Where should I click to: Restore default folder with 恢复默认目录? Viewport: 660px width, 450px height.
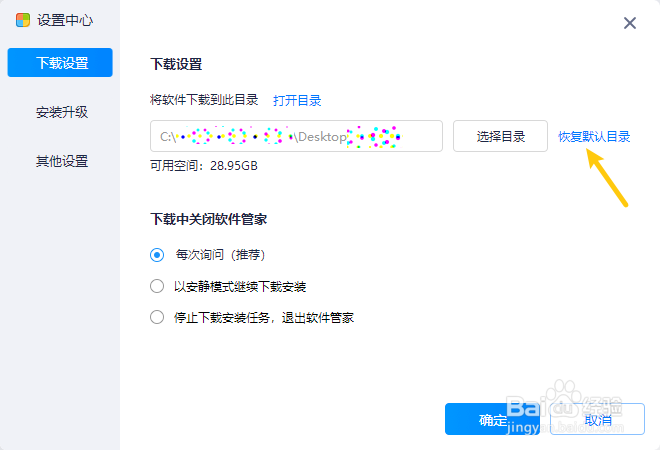pos(594,136)
